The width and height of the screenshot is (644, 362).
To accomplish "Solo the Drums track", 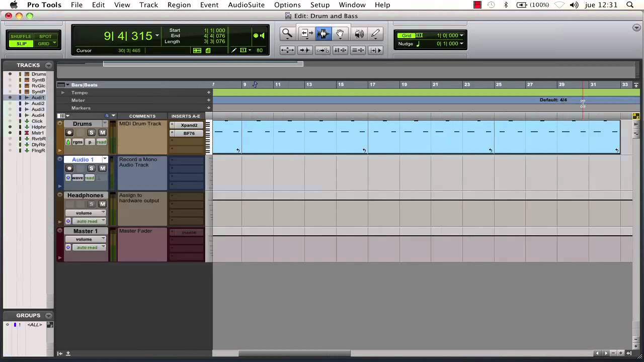I will [91, 133].
